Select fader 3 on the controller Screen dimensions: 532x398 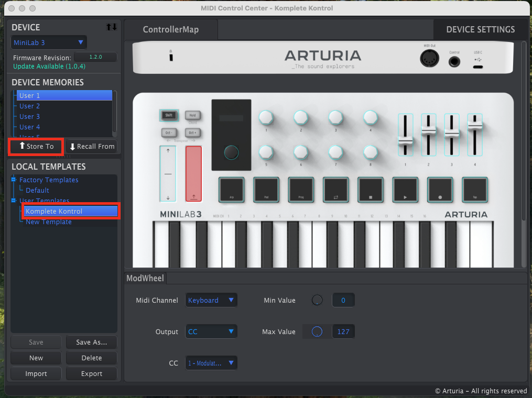[x=452, y=135]
